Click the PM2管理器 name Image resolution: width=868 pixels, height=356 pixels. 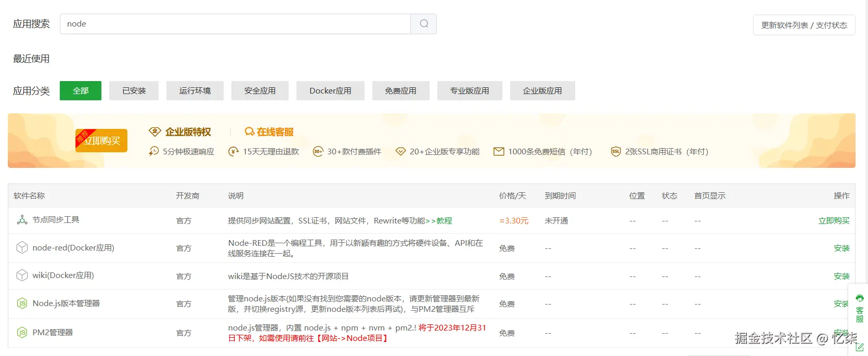pos(53,333)
